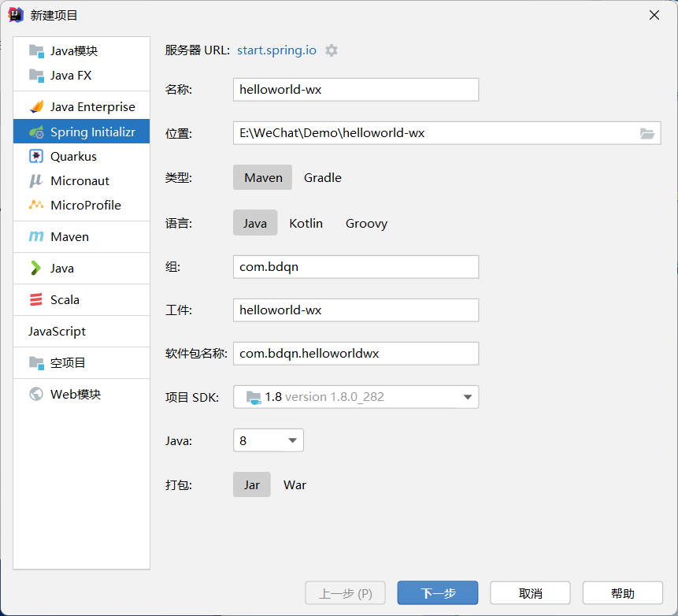Screen dimensions: 678x616
Task: Click the 工件 input field
Action: point(356,310)
